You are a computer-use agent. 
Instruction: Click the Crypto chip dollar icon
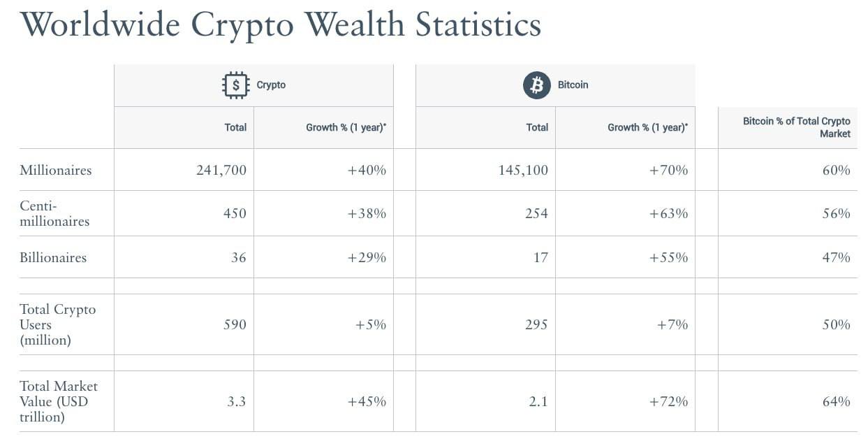[236, 85]
